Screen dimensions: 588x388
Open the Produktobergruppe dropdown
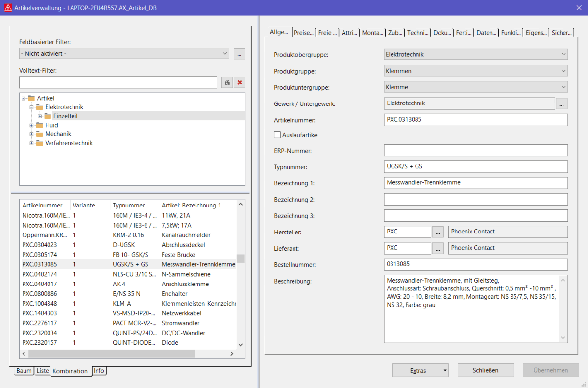563,54
